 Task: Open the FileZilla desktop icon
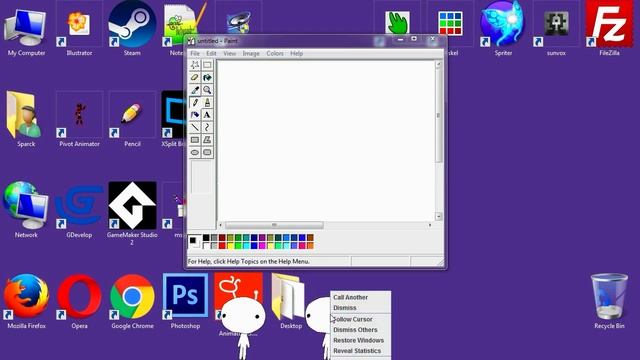tap(609, 29)
